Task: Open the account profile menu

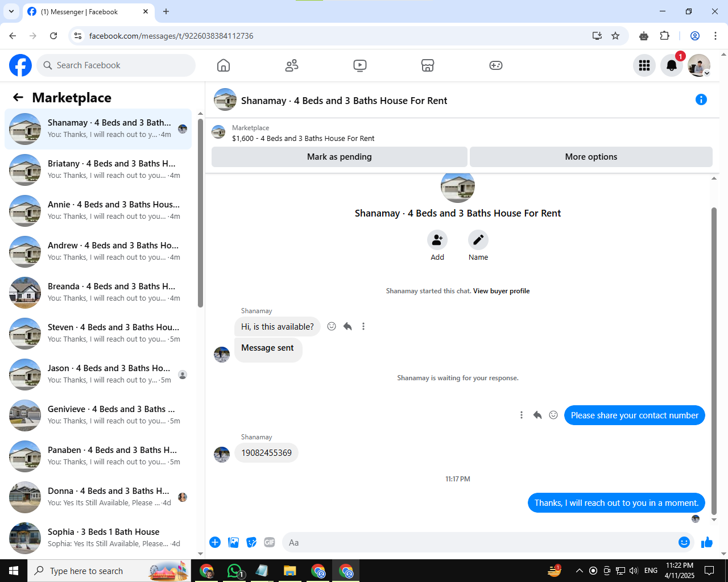Action: pos(699,65)
